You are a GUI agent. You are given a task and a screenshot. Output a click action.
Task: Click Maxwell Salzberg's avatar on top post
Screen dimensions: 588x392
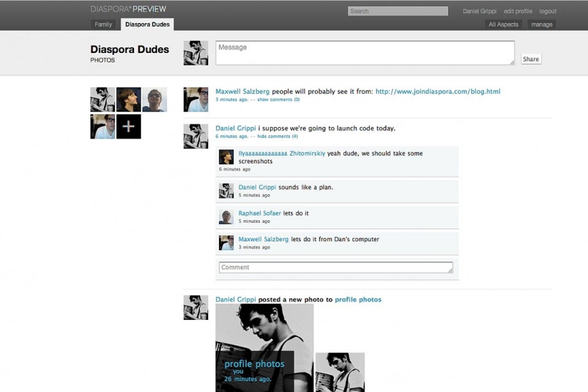(196, 99)
